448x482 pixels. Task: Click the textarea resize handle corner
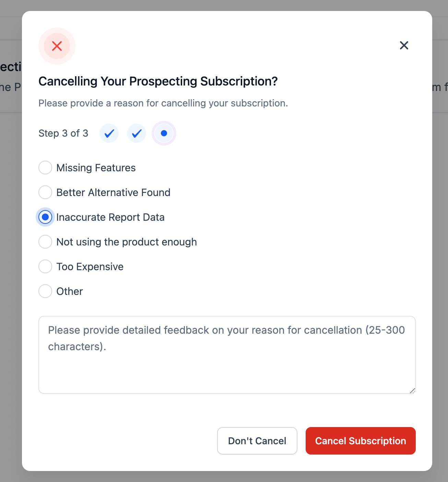click(x=412, y=391)
